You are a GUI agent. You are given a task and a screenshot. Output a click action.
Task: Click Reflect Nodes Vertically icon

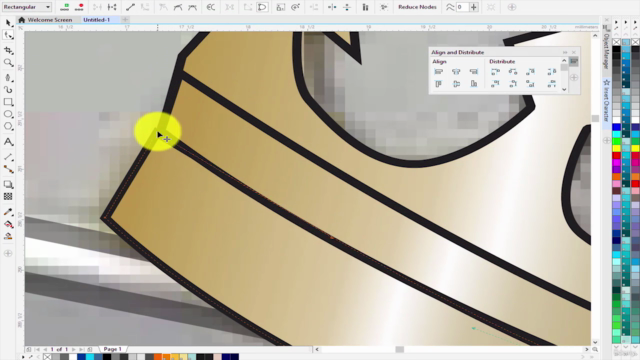click(x=347, y=7)
